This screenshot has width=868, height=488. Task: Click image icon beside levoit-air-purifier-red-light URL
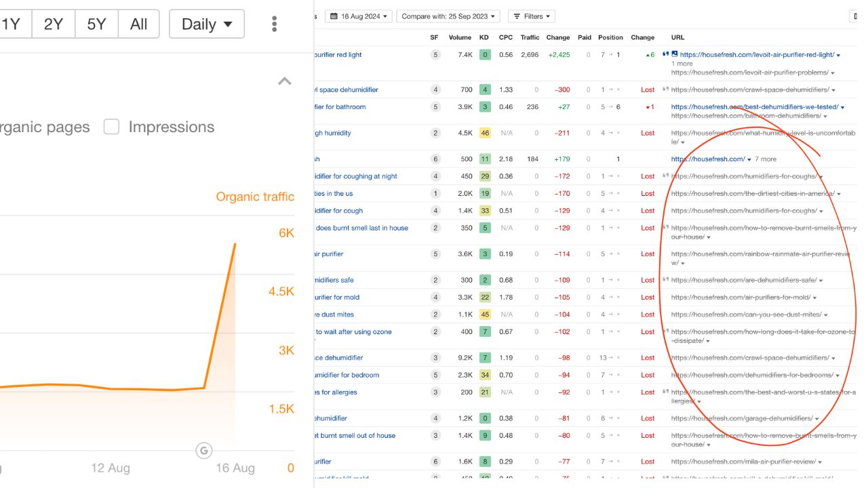(675, 55)
